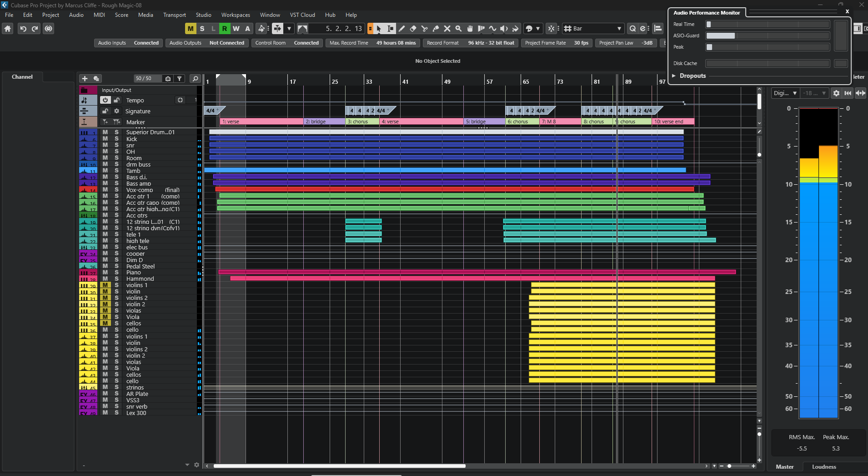Switch to the Loudness tab

pyautogui.click(x=823, y=467)
